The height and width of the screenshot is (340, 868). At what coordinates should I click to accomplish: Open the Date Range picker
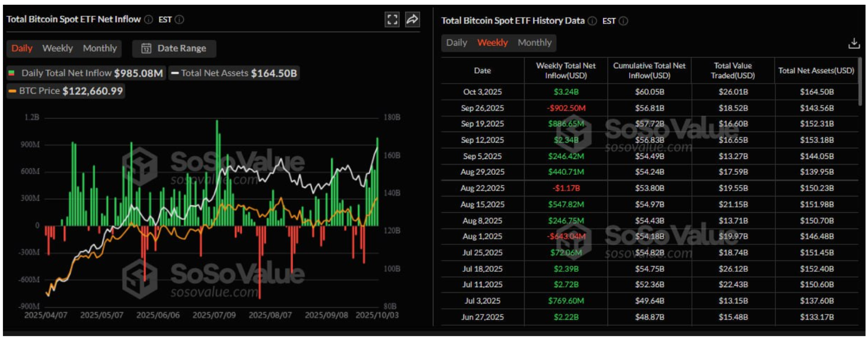tap(174, 49)
